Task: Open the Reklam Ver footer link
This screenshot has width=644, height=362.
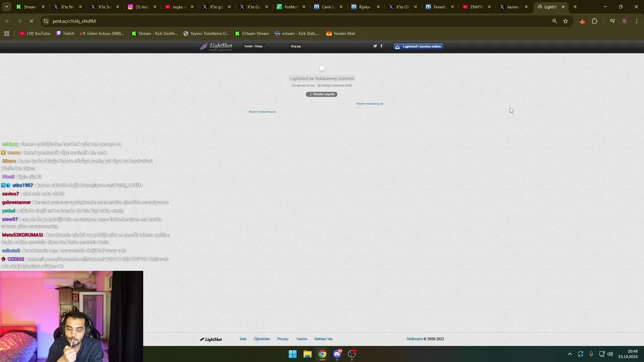Action: point(324,339)
